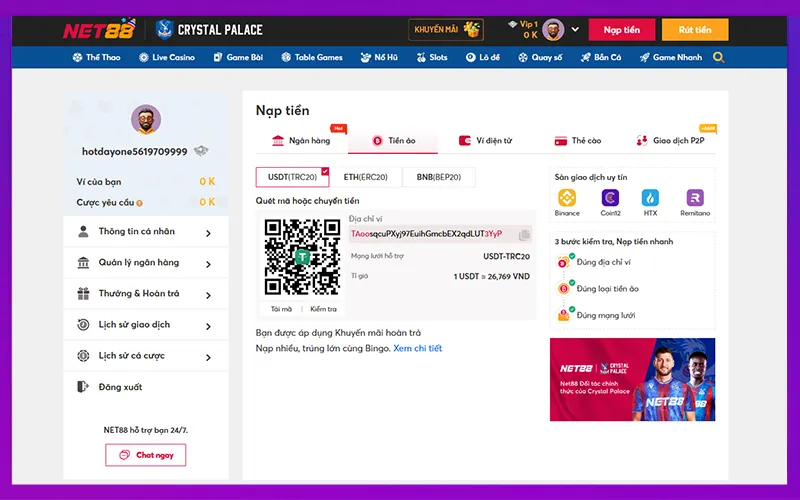The width and height of the screenshot is (800, 500).
Task: Expand the Lịch sử cá cược chevron
Action: coord(208,358)
